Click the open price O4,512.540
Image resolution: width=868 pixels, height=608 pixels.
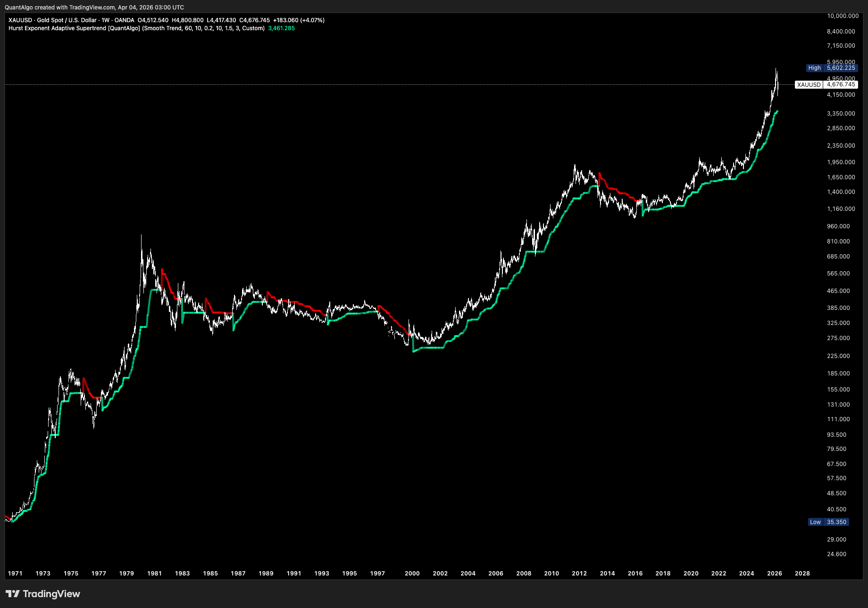click(x=153, y=20)
